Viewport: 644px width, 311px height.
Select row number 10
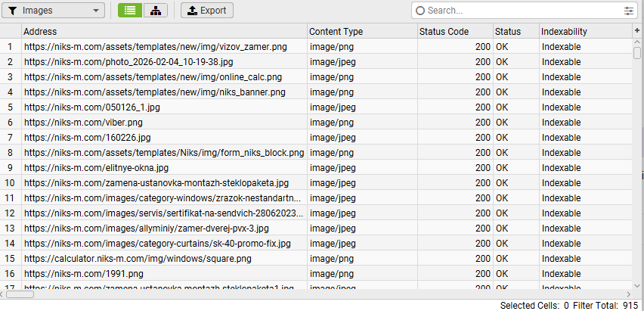tap(11, 182)
